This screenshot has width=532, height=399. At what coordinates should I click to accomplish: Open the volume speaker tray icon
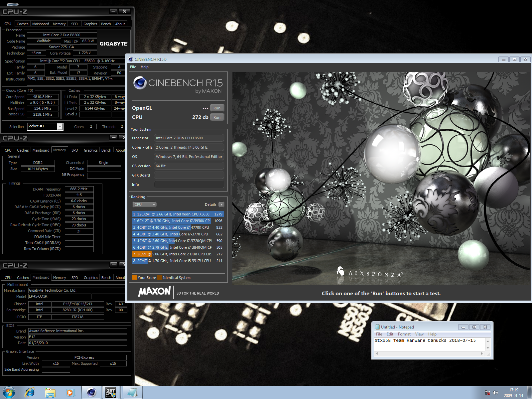495,393
